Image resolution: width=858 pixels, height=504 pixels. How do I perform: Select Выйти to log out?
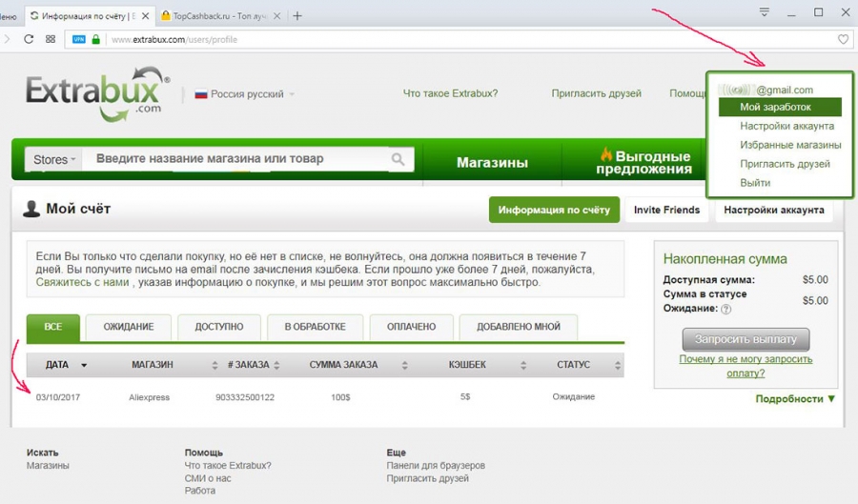coord(755,183)
